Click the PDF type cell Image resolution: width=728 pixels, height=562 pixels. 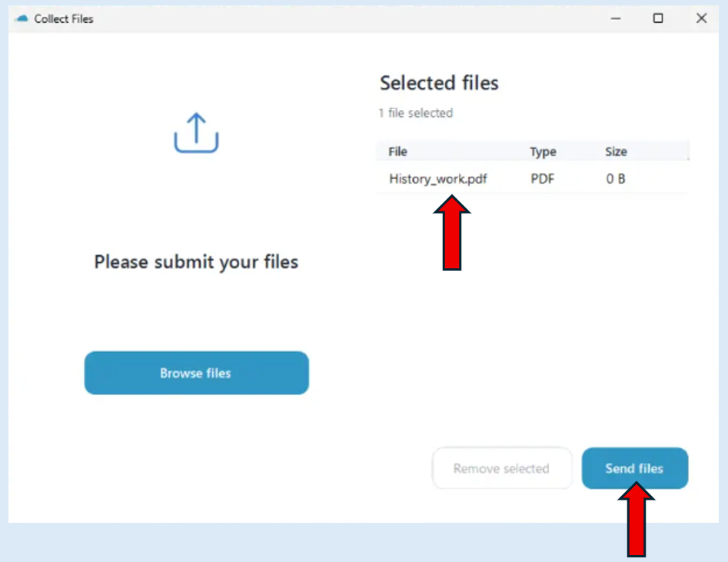coord(542,179)
